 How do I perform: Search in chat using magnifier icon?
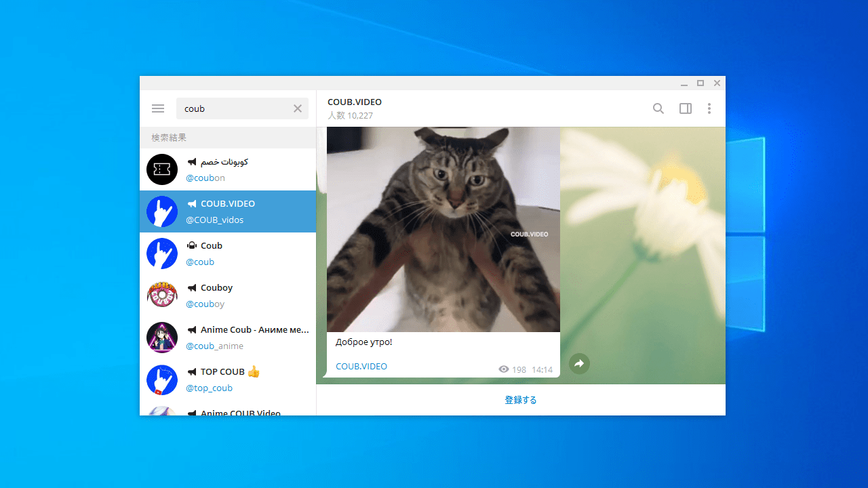[x=658, y=108]
